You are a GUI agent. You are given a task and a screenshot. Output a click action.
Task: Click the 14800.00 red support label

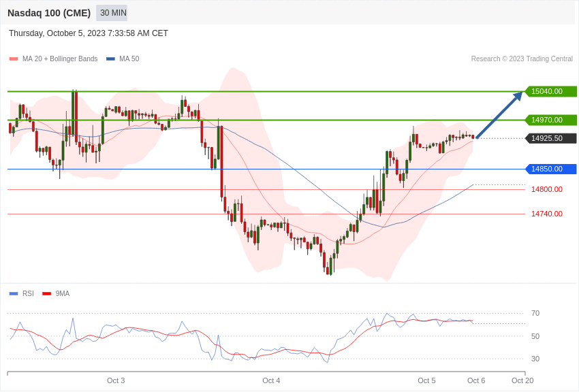[547, 190]
